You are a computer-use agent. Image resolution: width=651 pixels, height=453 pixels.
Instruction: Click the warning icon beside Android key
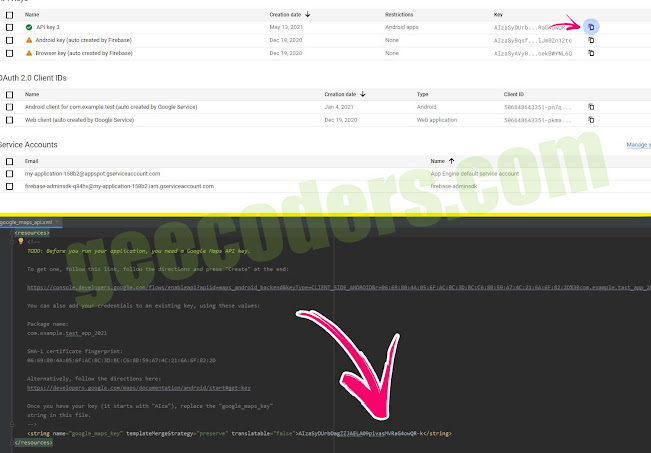[28, 40]
